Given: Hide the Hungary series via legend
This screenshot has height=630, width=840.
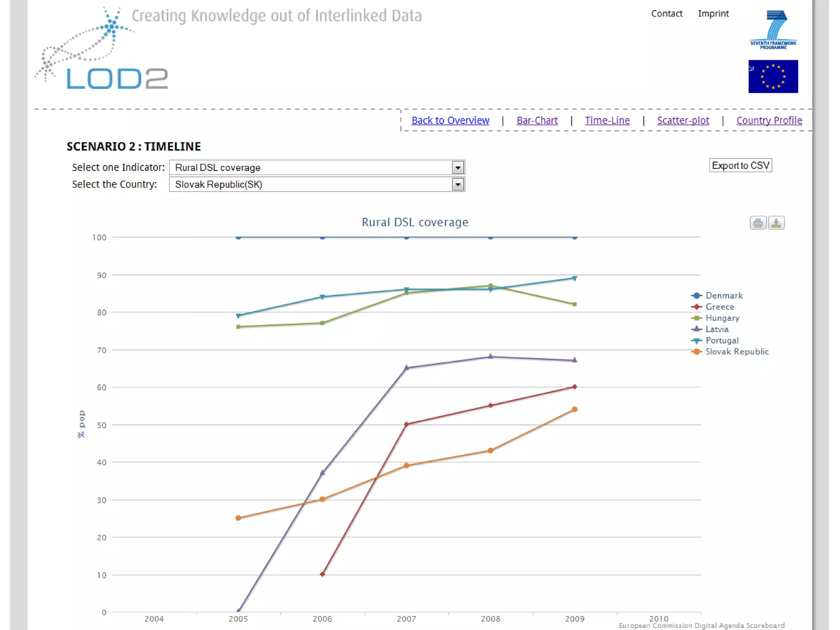Looking at the screenshot, I should 722,318.
